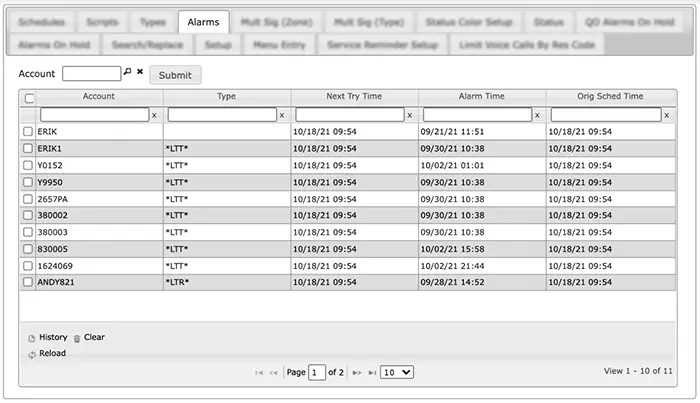
Task: Click alarm time 10/02/21 01:01
Action: click(482, 166)
